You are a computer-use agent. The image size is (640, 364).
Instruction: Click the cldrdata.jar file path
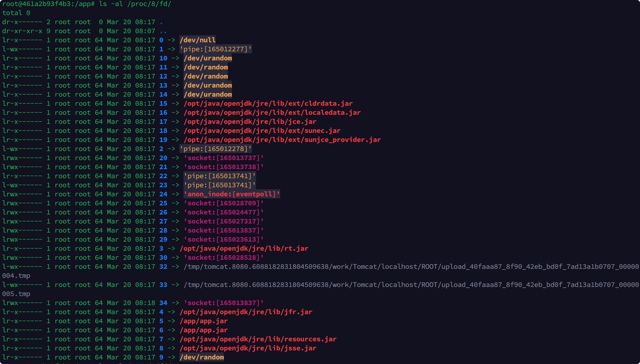point(268,103)
